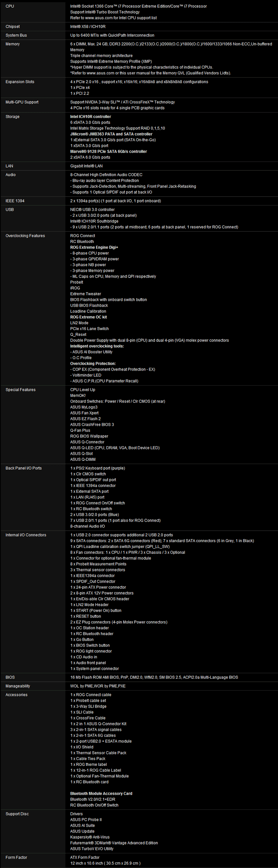This screenshot has height=868, width=278.
Task: Select the Internal I/O Connectors row label
Action: pos(26,535)
